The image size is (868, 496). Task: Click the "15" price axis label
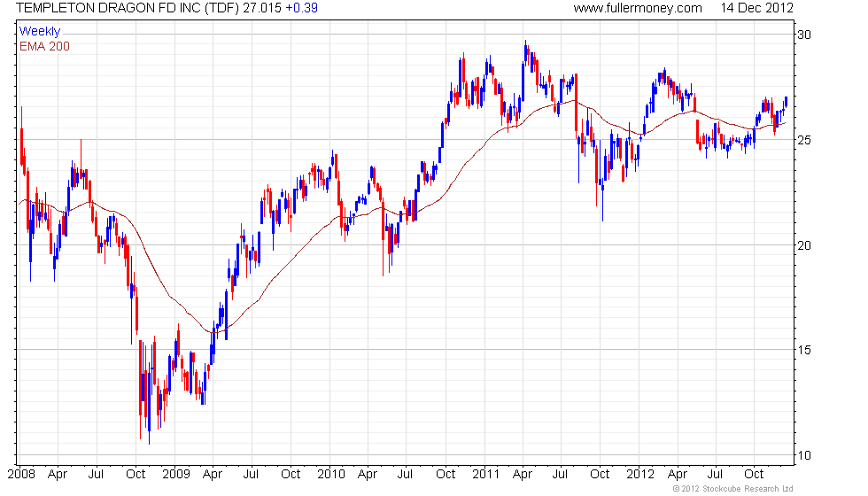pyautogui.click(x=804, y=350)
